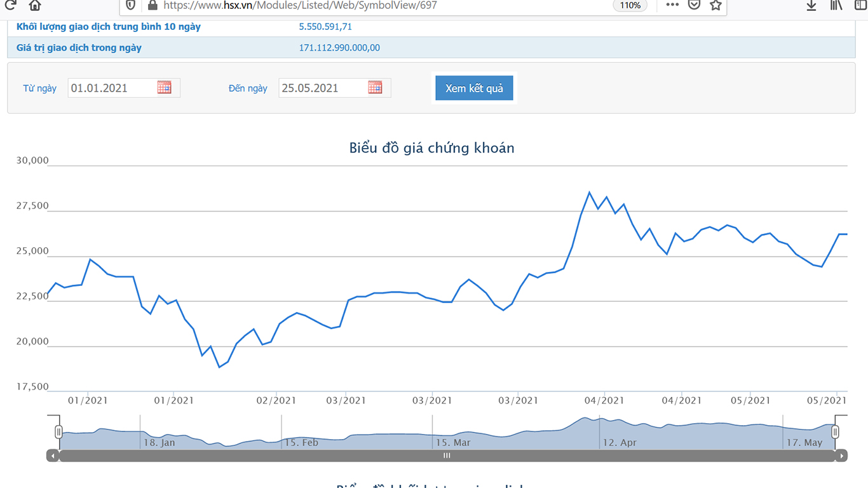
Task: Open calendar picker for Từ ngày
Action: (x=165, y=88)
